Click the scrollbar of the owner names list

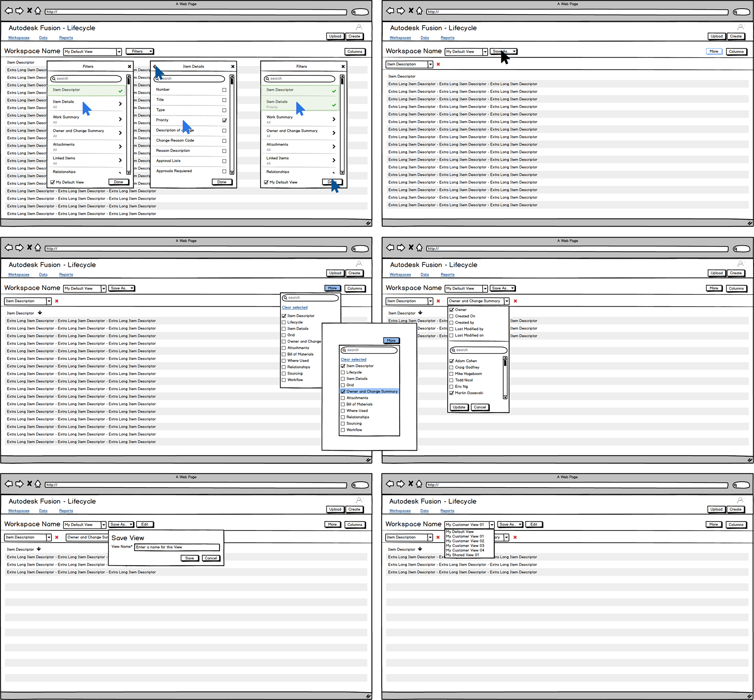coord(505,377)
